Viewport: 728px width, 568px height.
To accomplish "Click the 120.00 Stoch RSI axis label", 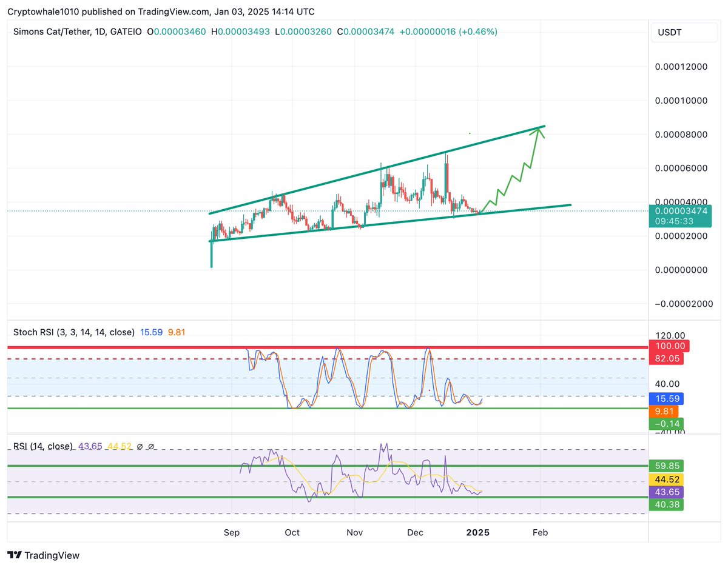I will 672,335.
